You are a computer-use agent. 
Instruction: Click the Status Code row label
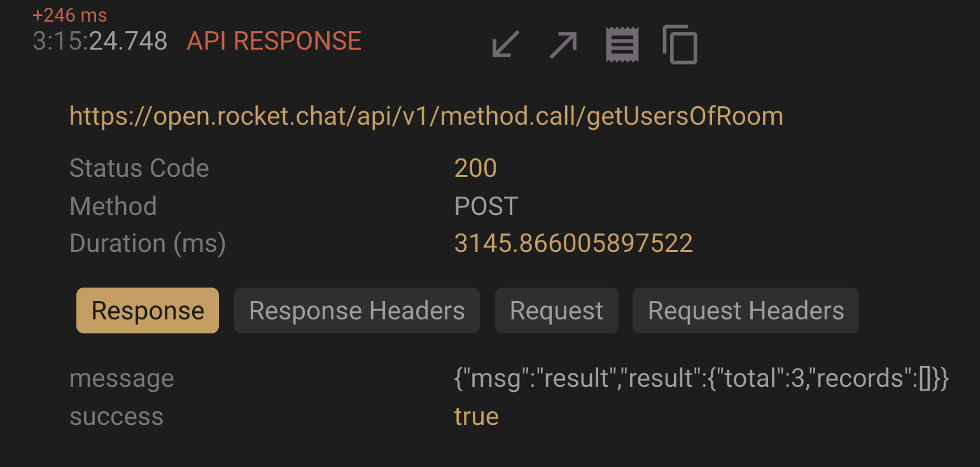point(139,167)
